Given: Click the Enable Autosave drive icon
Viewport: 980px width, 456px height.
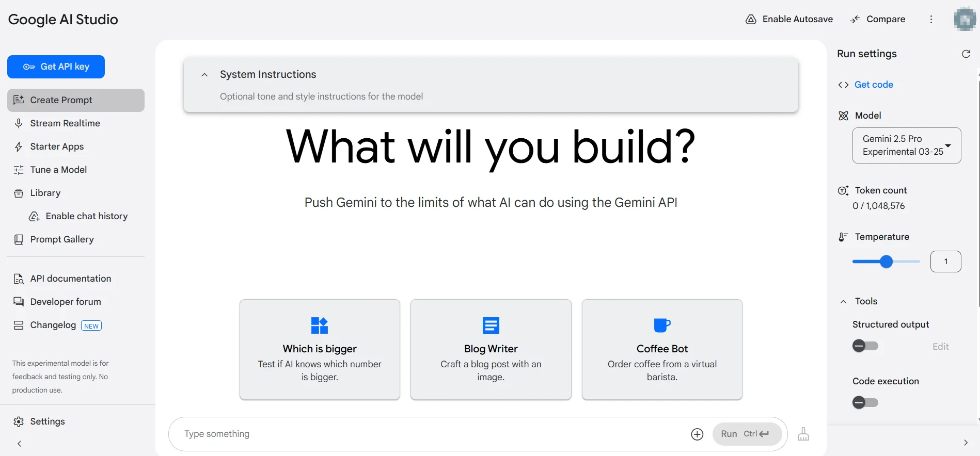Looking at the screenshot, I should pos(751,20).
